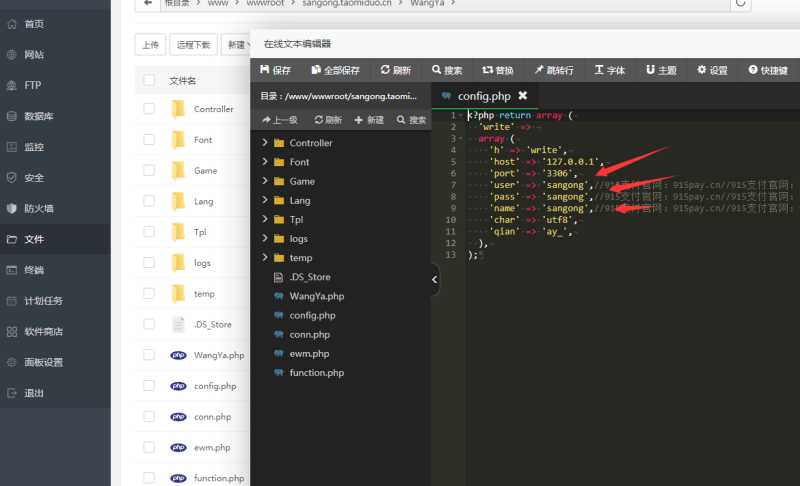Toggle the select-all checkbox in file list header
Image resolution: width=800 pixels, height=486 pixels.
tap(149, 80)
